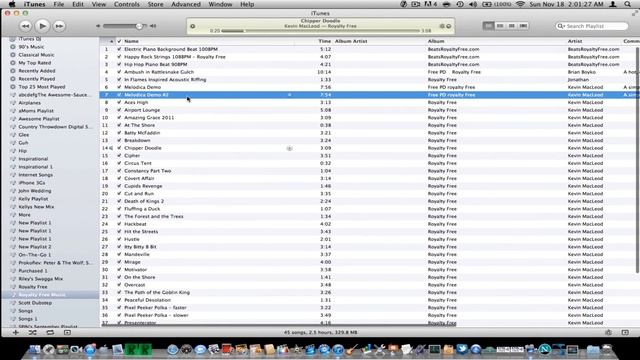Viewport: 640px width, 360px height.
Task: Select Top 25 Most Played playlist
Action: 42,87
